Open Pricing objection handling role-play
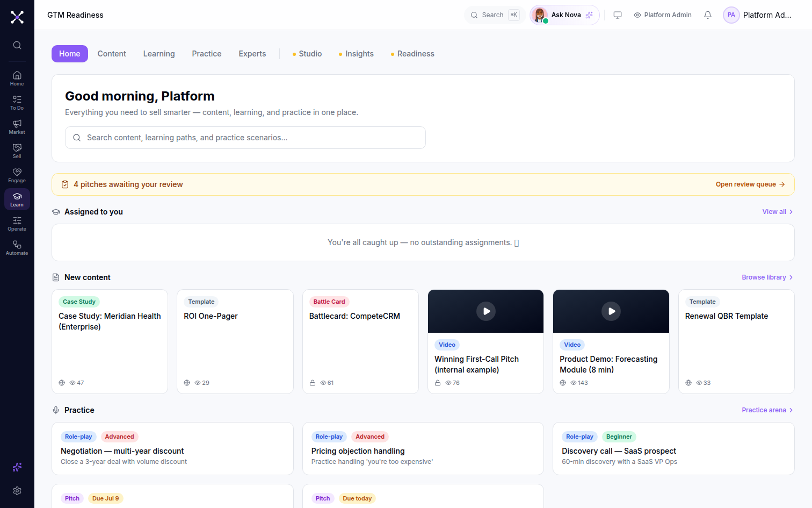812x508 pixels. [x=423, y=449]
